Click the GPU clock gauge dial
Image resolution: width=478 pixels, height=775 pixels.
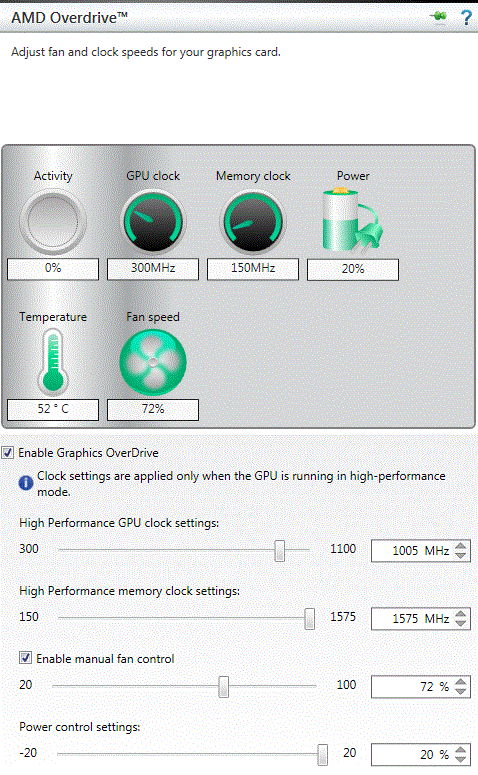coord(153,222)
